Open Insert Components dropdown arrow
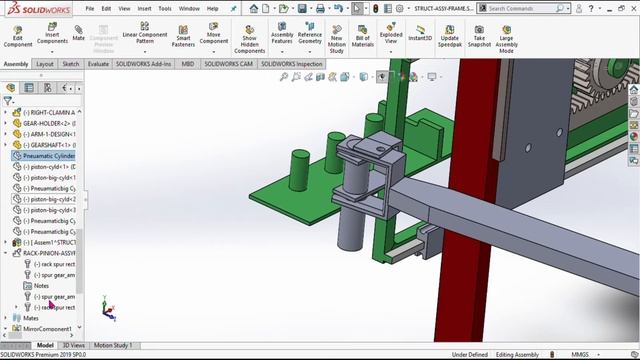Screen dimensions: 640x360 pos(52,52)
